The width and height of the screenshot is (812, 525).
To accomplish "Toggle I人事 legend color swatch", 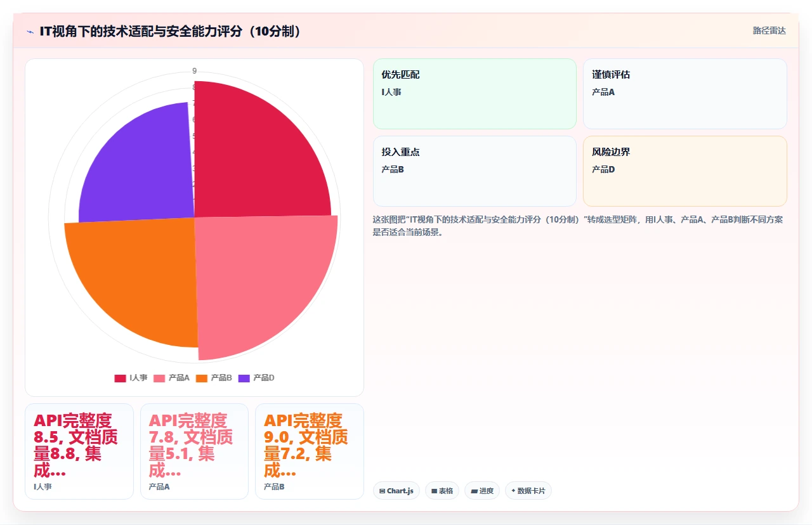I will pyautogui.click(x=120, y=378).
